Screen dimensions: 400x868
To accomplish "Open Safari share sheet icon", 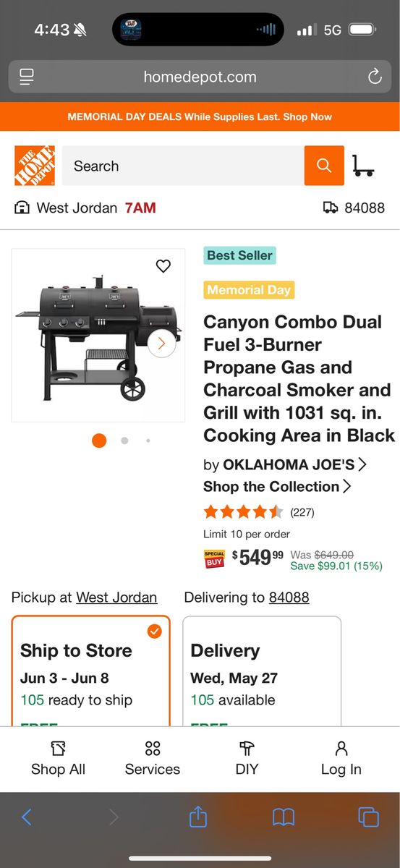I will click(198, 817).
